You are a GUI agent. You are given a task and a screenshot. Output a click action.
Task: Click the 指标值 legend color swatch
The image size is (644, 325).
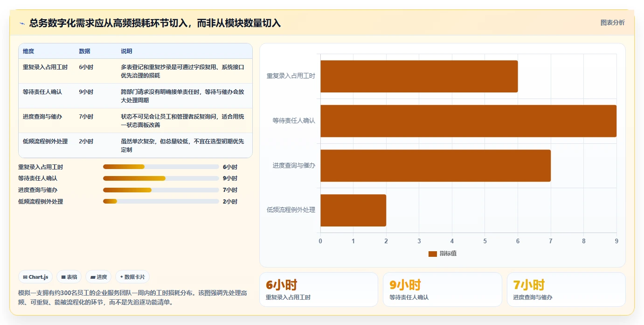(x=433, y=254)
